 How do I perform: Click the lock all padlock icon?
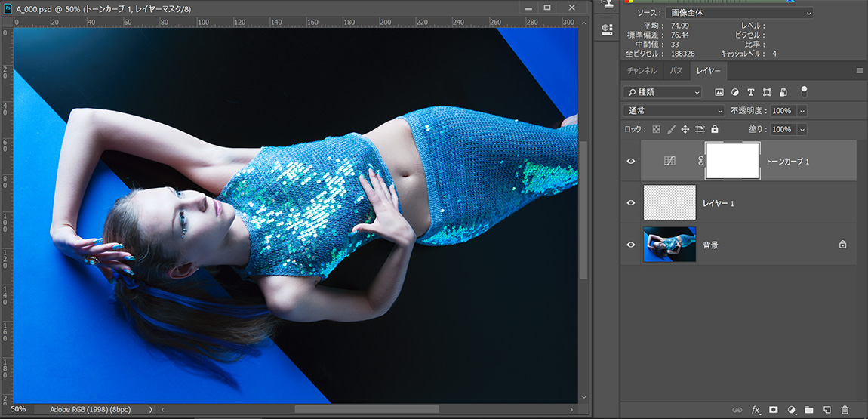click(715, 130)
